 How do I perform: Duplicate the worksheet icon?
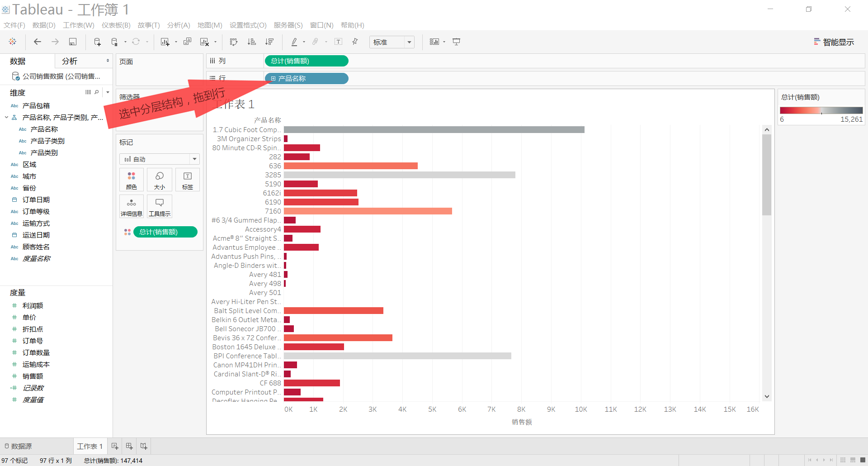coord(187,42)
